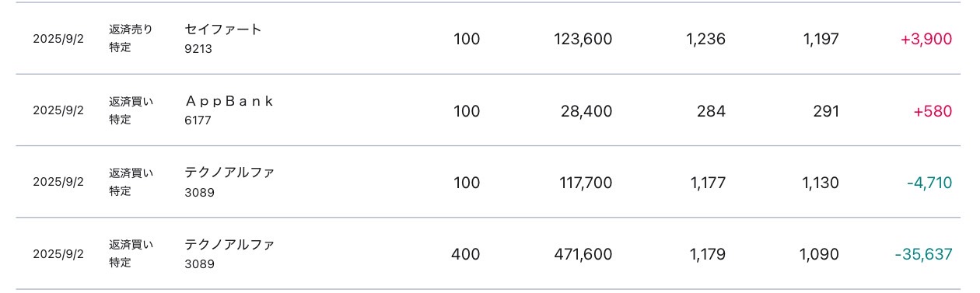Open the セイファート stock name
The height and width of the screenshot is (293, 980).
(x=223, y=30)
